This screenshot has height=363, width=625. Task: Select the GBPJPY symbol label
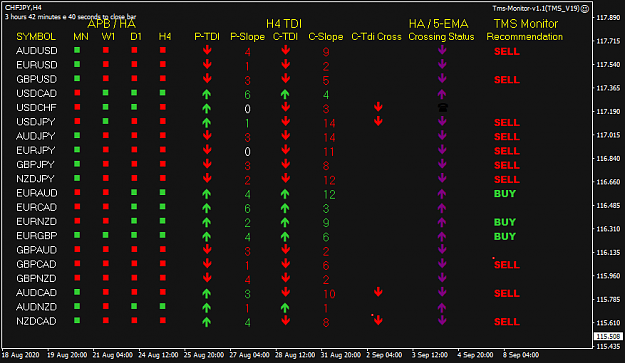[x=35, y=165]
